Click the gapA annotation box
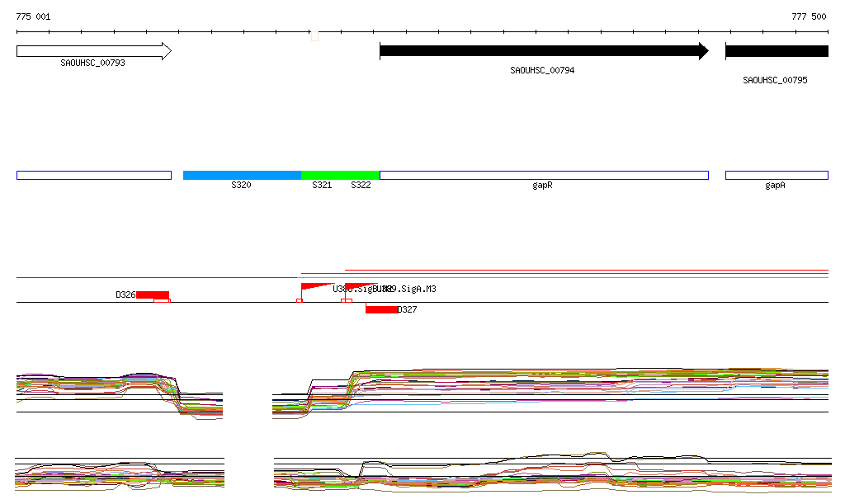This screenshot has width=845, height=504. coord(776,175)
